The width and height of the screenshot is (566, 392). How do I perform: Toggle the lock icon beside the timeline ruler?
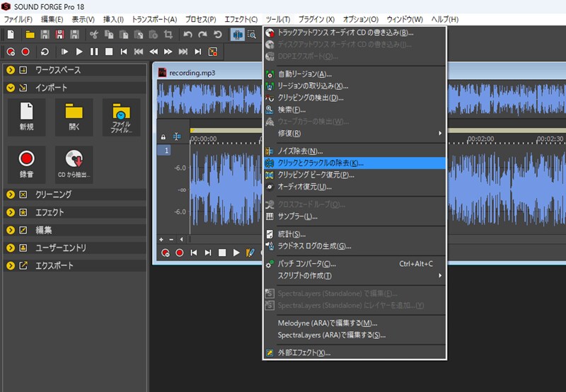(163, 137)
